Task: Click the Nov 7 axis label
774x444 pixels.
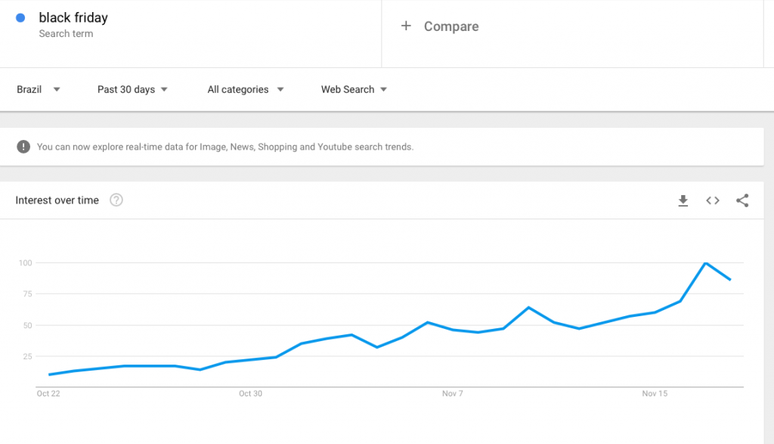Action: pyautogui.click(x=452, y=394)
